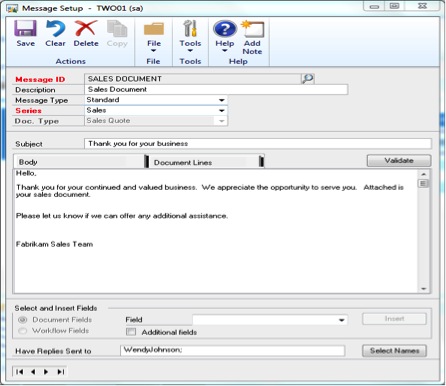
Task: Switch to the Document Lines tab
Action: click(206, 162)
